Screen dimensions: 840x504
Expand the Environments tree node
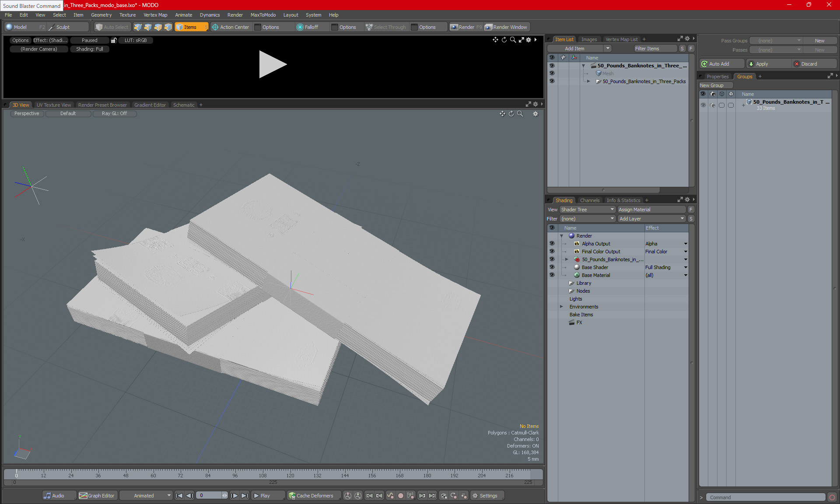pos(561,307)
